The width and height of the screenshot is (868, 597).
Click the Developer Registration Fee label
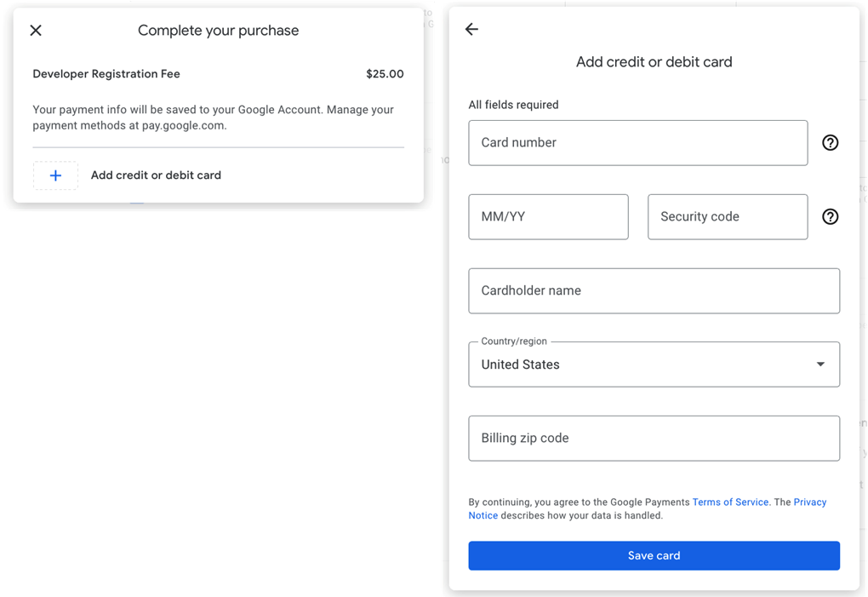[x=106, y=74]
